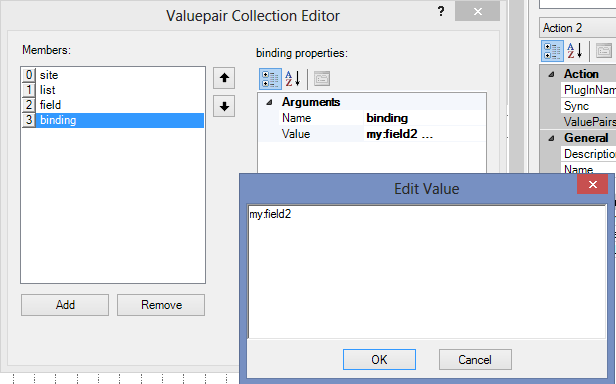
Task: Click the Remove member button
Action: 161,305
